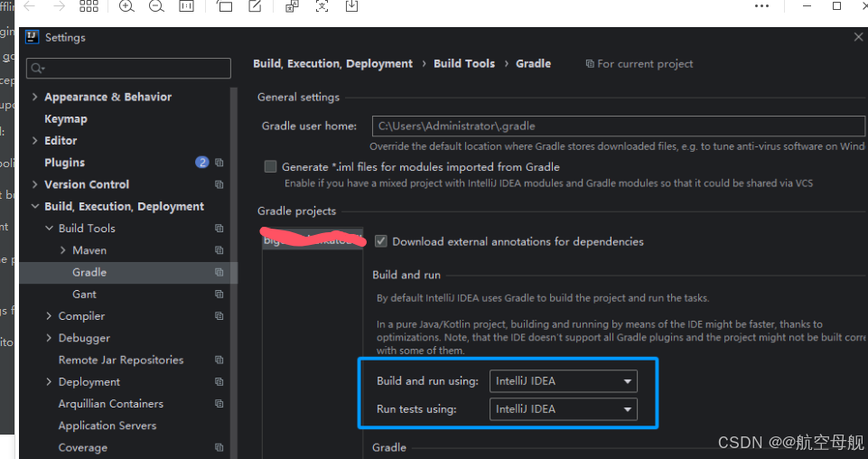Click the IntelliJ logo in Settings title bar
Viewport: 868px width, 459px height.
pyautogui.click(x=33, y=37)
